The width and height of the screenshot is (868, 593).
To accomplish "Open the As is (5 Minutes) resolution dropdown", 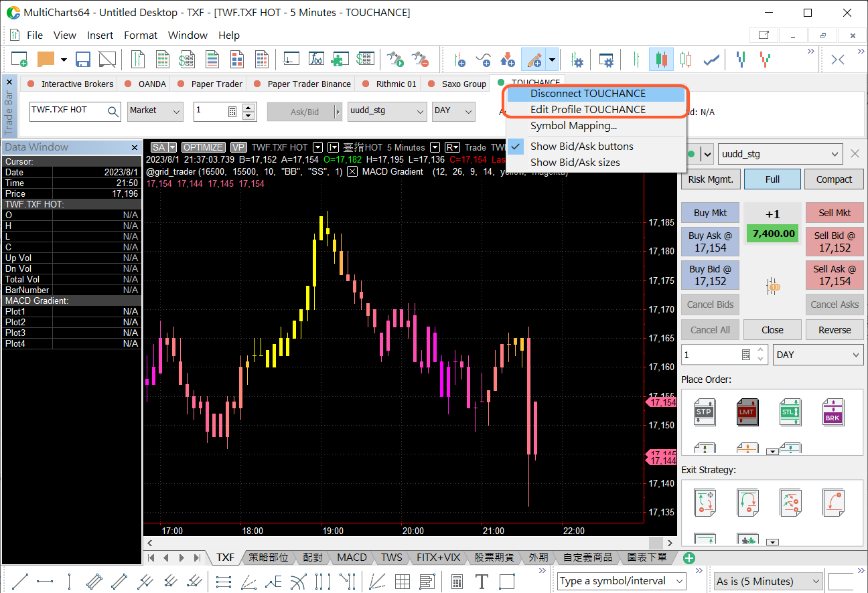I will [768, 581].
